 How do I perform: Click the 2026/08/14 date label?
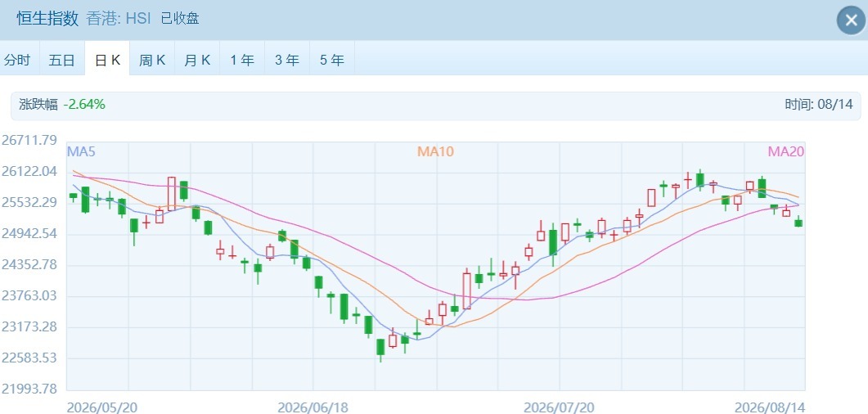[770, 407]
